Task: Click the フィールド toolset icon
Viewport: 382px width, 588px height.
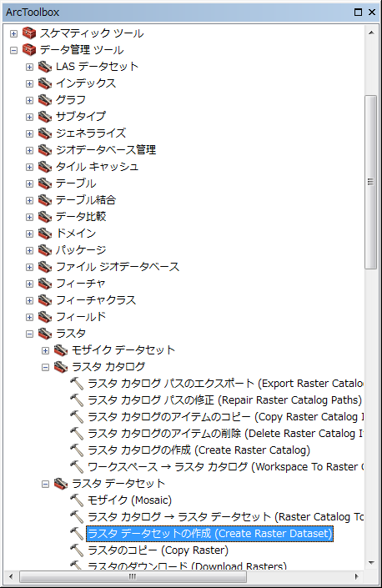Action: 45,317
